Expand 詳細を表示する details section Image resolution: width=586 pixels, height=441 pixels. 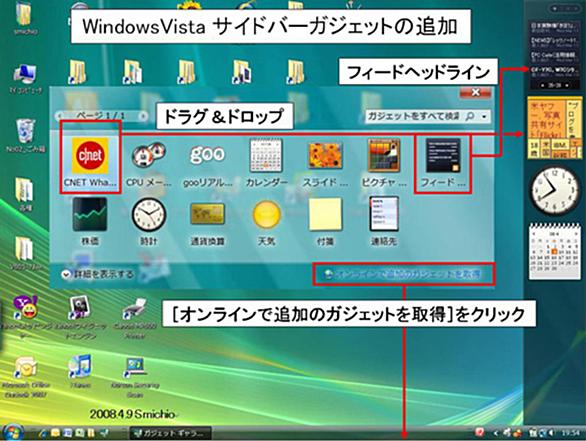[x=98, y=275]
